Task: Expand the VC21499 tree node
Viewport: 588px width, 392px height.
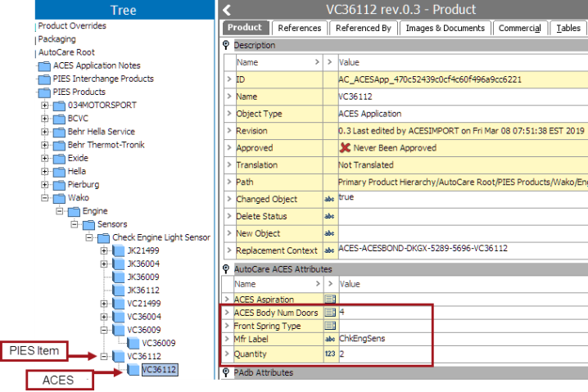Action: tap(104, 304)
